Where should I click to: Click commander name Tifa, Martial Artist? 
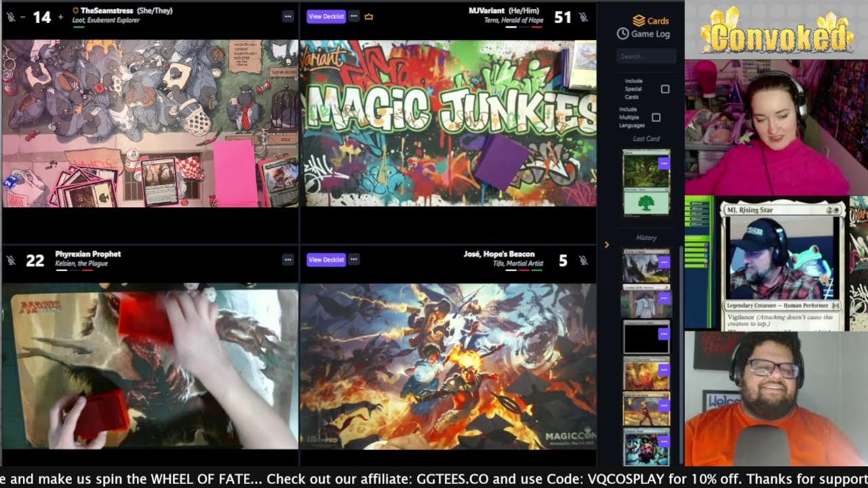518,264
